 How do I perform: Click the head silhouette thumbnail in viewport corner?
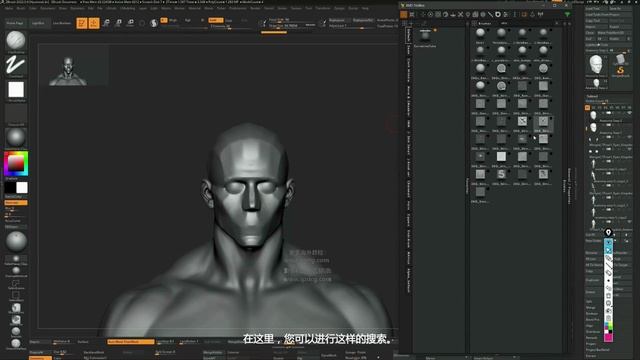tap(68, 71)
